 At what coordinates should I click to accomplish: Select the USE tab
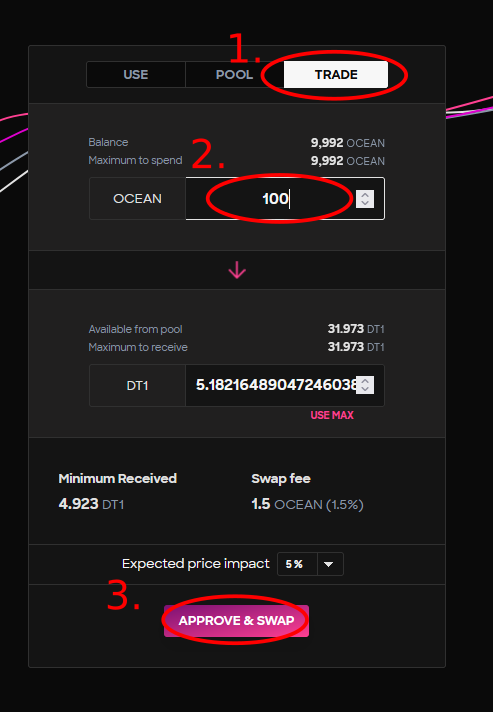tap(136, 74)
